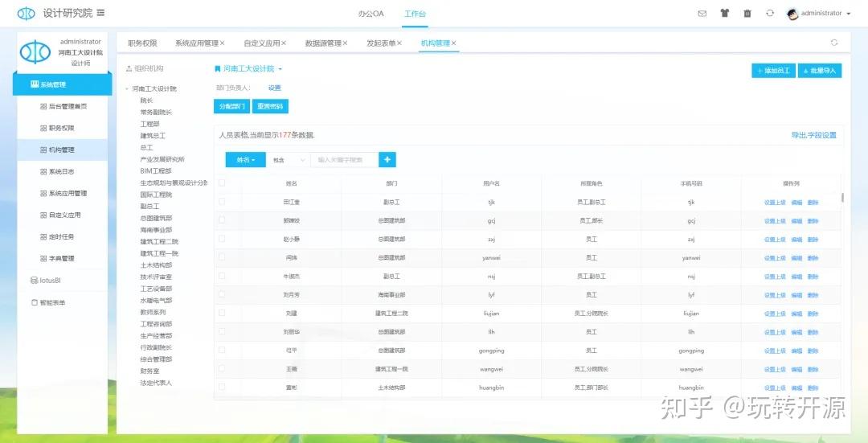Select the checkbox for user yanwei
Screen dimensions: 868x443
[222, 258]
